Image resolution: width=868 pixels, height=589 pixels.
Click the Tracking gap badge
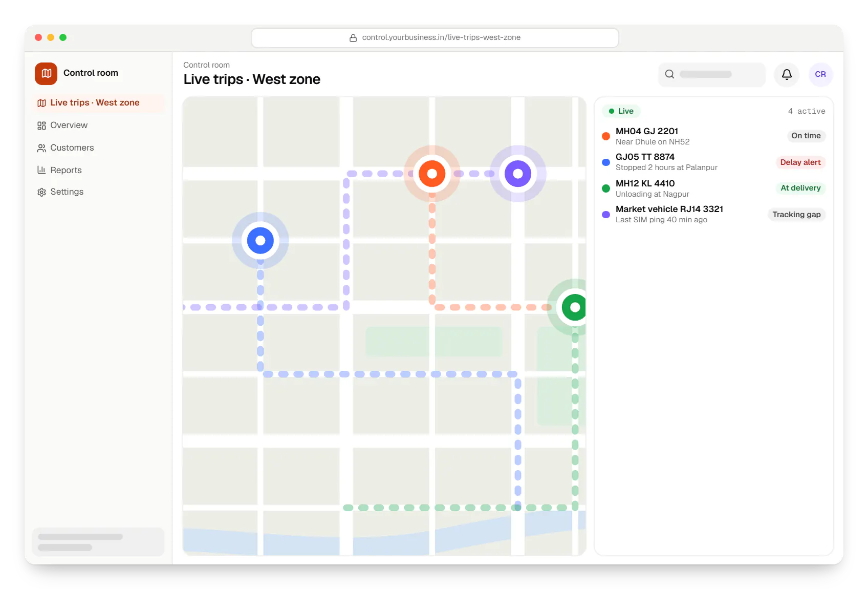(x=796, y=215)
